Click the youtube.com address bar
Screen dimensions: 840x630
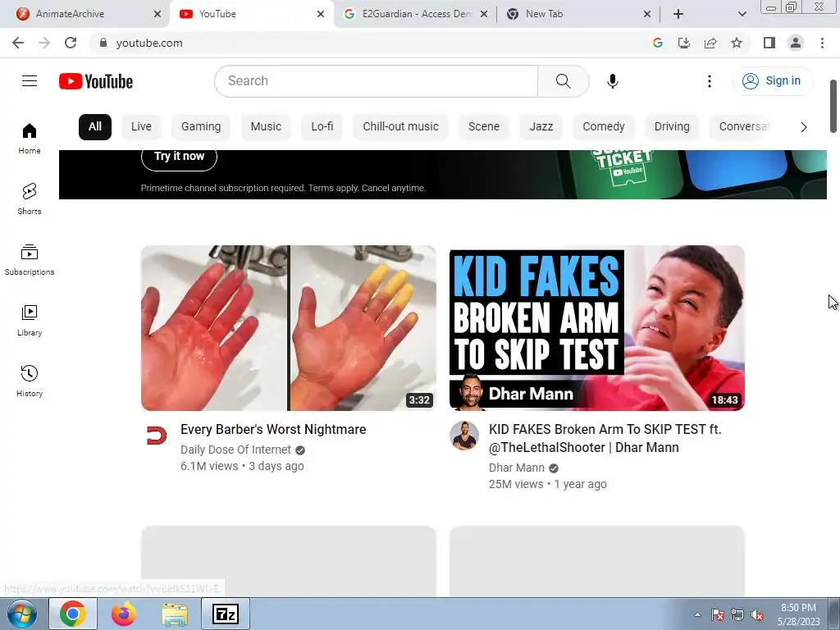click(x=370, y=43)
